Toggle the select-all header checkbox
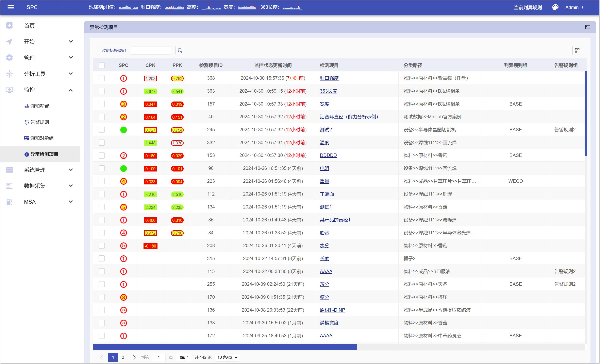The height and width of the screenshot is (364, 600). tap(102, 65)
